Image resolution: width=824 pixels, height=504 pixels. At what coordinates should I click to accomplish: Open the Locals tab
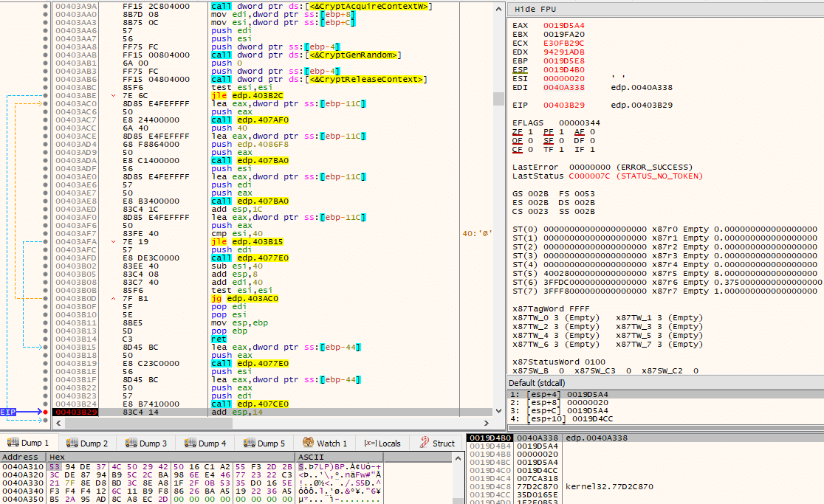(x=382, y=443)
